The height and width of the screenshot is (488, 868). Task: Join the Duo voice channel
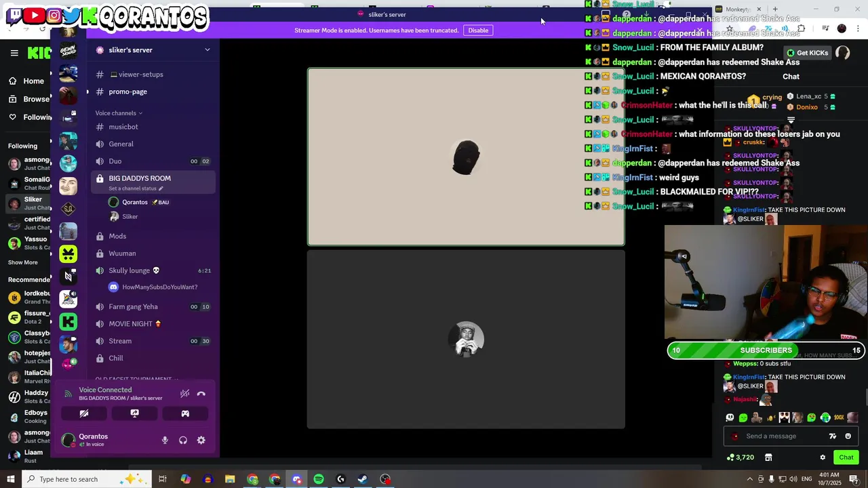(x=153, y=161)
